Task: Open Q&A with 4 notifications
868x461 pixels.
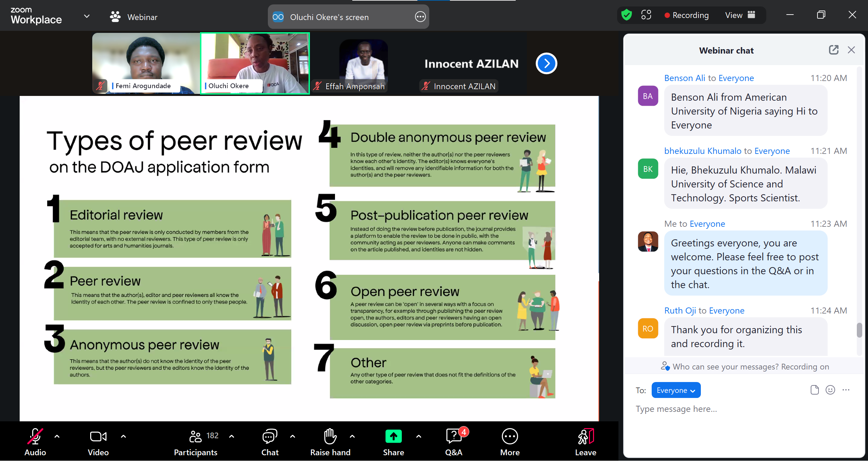Action: (x=454, y=442)
